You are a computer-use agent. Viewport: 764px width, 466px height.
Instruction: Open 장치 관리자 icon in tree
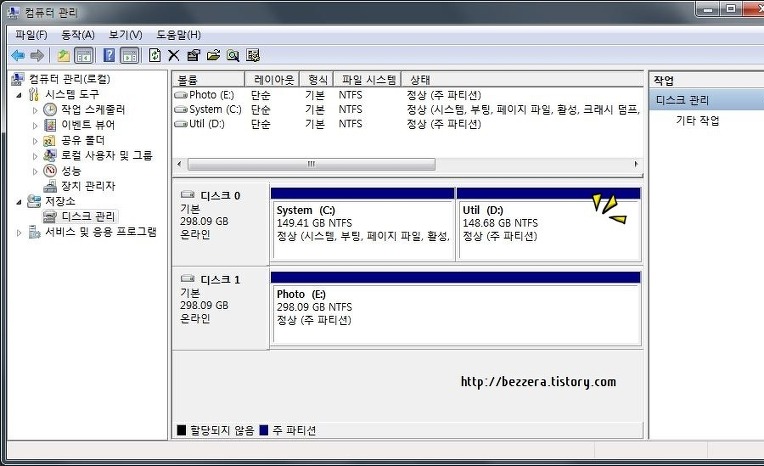(x=50, y=186)
